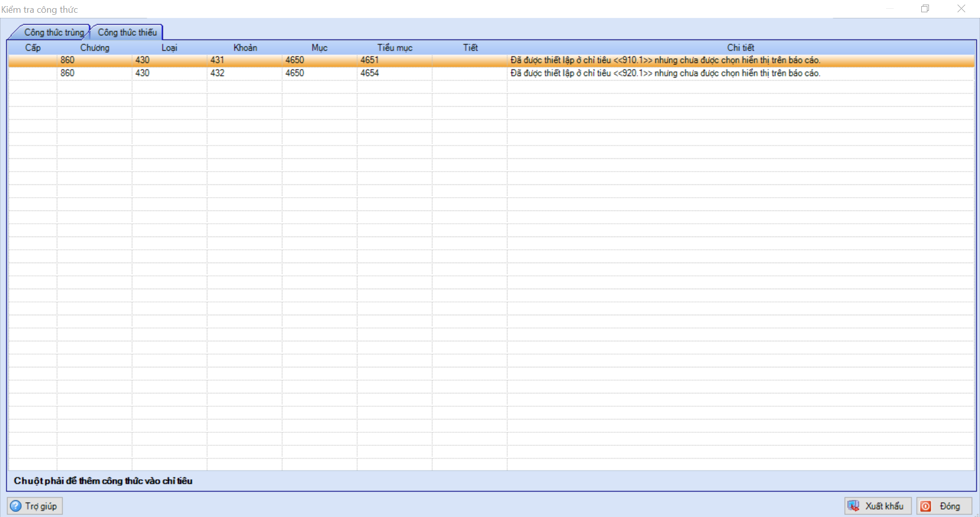Click the Tiết column header

(x=470, y=48)
